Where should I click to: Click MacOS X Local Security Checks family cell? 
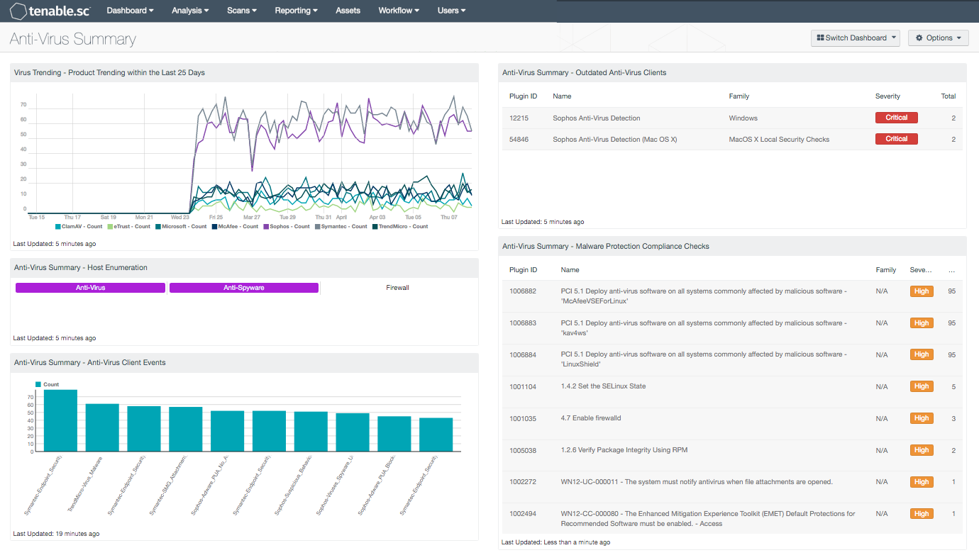pyautogui.click(x=779, y=140)
